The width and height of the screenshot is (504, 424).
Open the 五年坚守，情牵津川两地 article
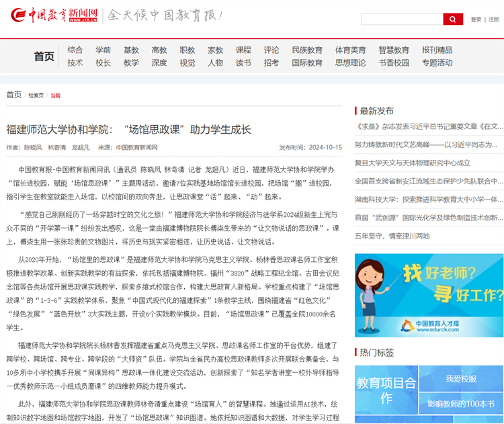[392, 237]
